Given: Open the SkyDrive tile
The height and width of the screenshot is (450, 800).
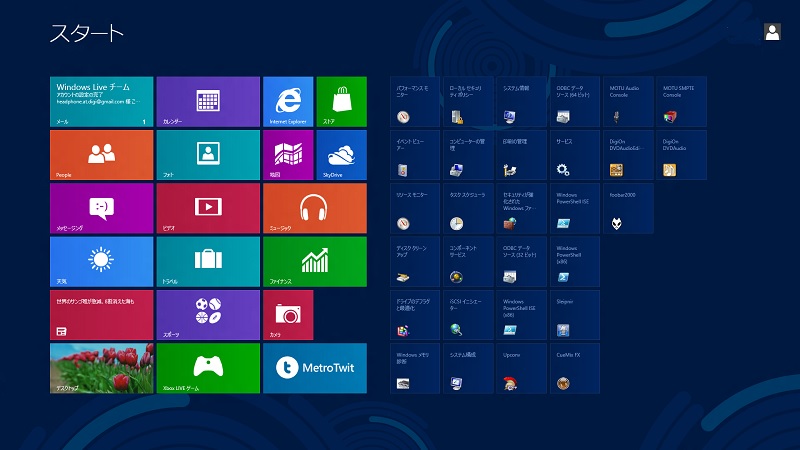Looking at the screenshot, I should point(341,155).
